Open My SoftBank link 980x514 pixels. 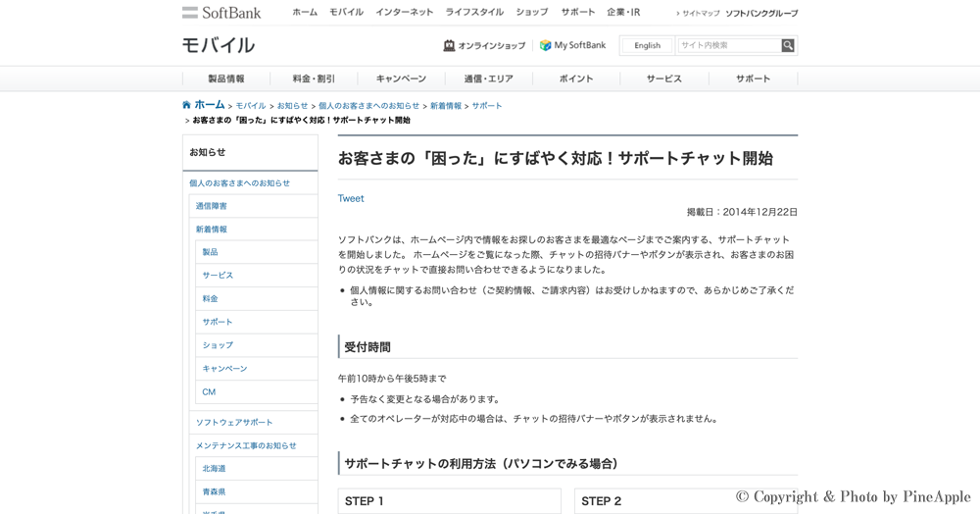(x=579, y=46)
